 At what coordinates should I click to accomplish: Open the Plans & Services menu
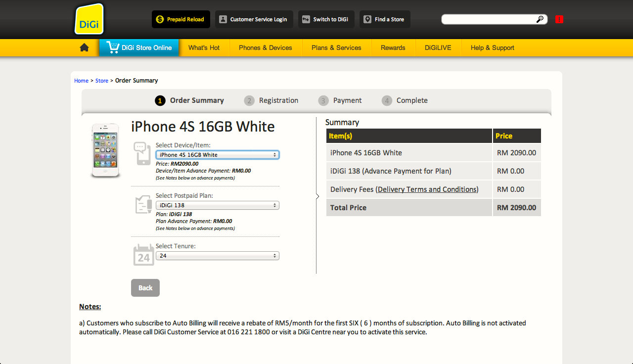[x=336, y=47]
